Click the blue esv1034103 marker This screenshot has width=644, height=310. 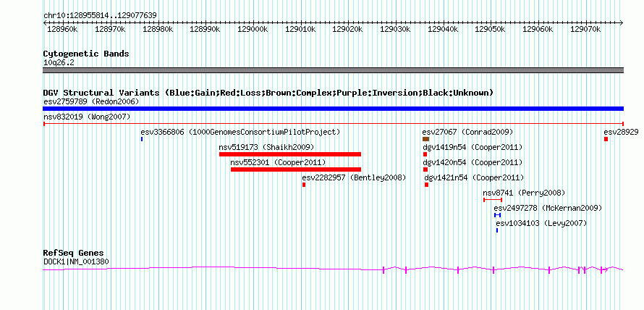coord(497,230)
